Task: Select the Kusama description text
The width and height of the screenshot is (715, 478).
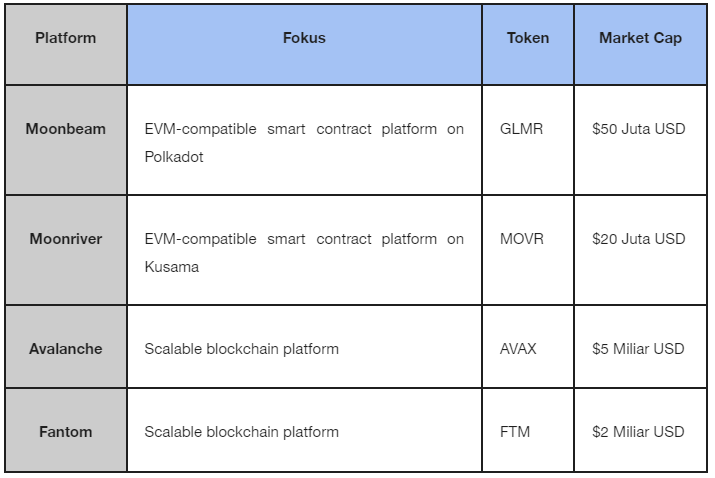Action: point(304,253)
